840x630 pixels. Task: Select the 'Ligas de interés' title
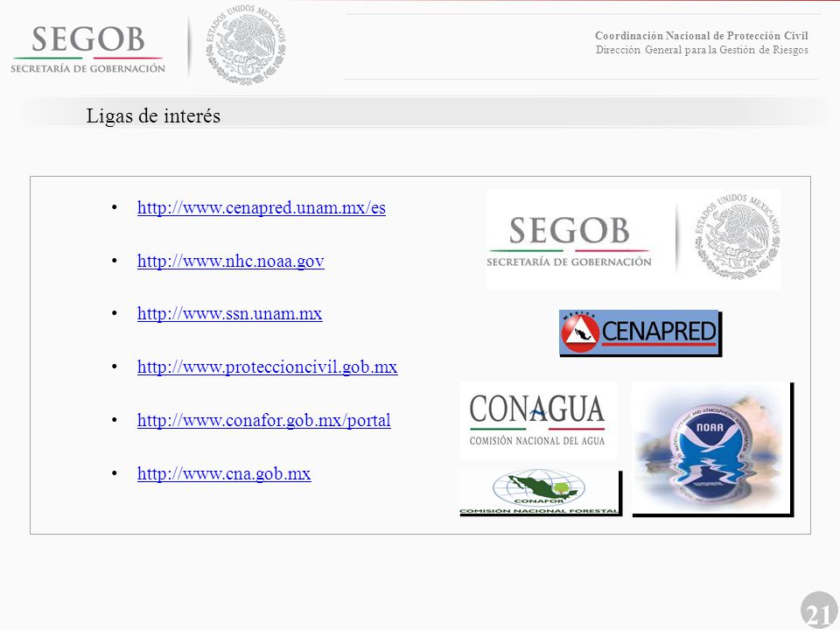(153, 115)
